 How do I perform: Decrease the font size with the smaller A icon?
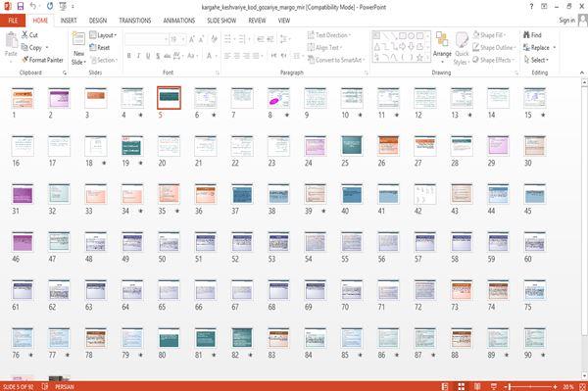pos(201,39)
